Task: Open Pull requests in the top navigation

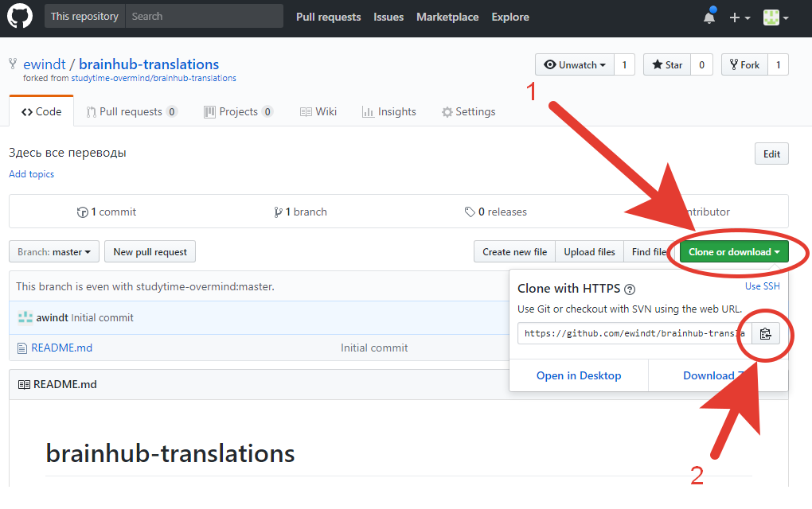Action: click(x=328, y=17)
